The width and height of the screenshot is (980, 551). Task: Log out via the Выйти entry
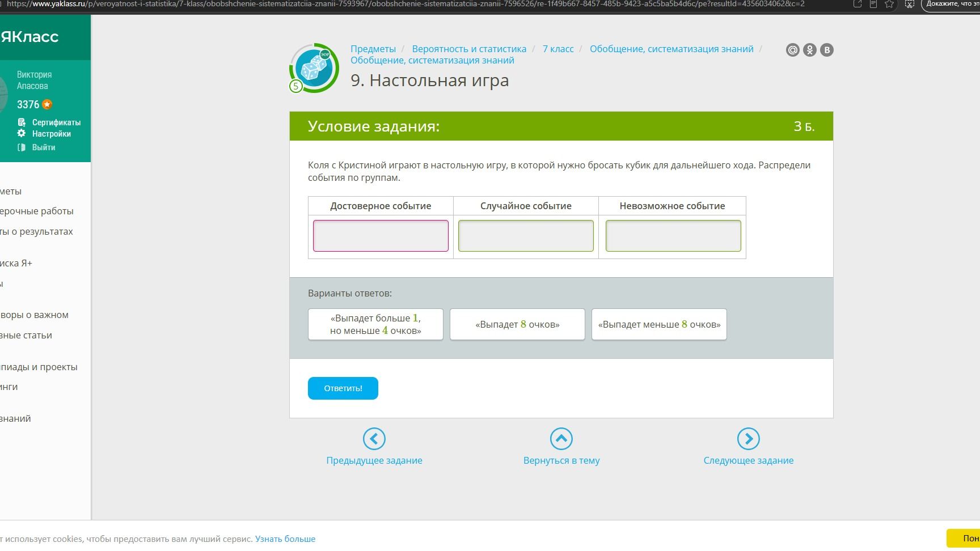coord(37,147)
